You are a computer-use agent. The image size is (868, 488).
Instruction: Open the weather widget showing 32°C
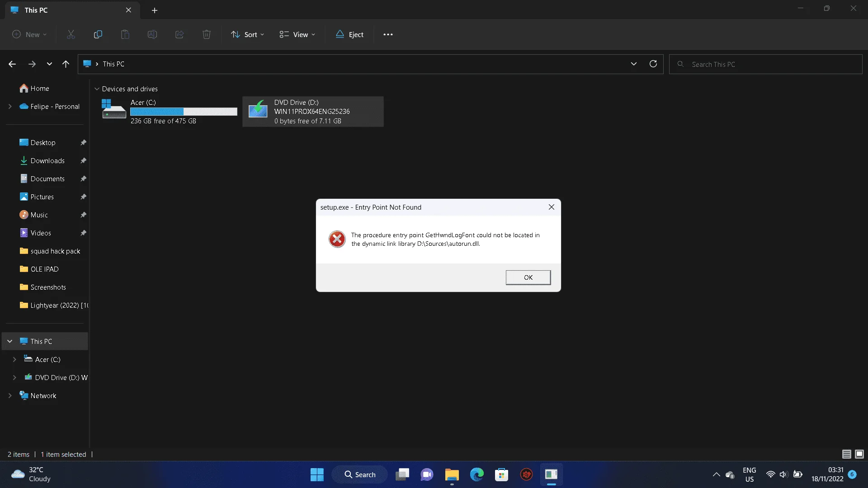[31, 474]
